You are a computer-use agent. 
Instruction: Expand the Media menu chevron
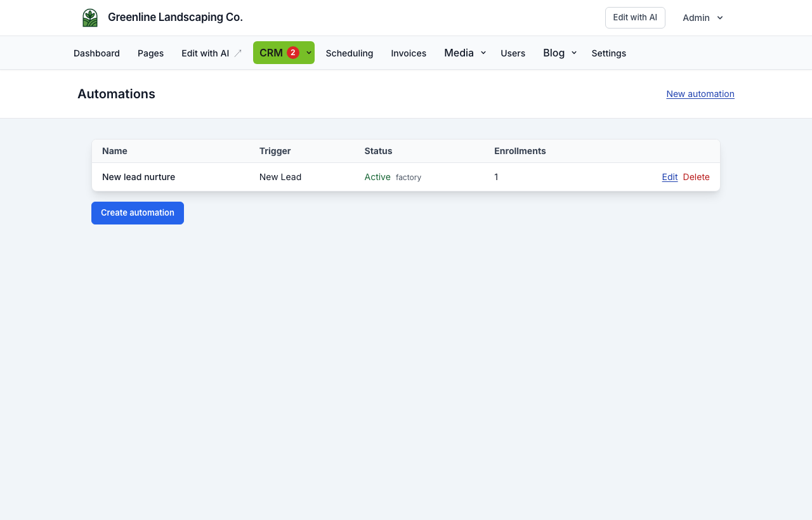coord(483,53)
